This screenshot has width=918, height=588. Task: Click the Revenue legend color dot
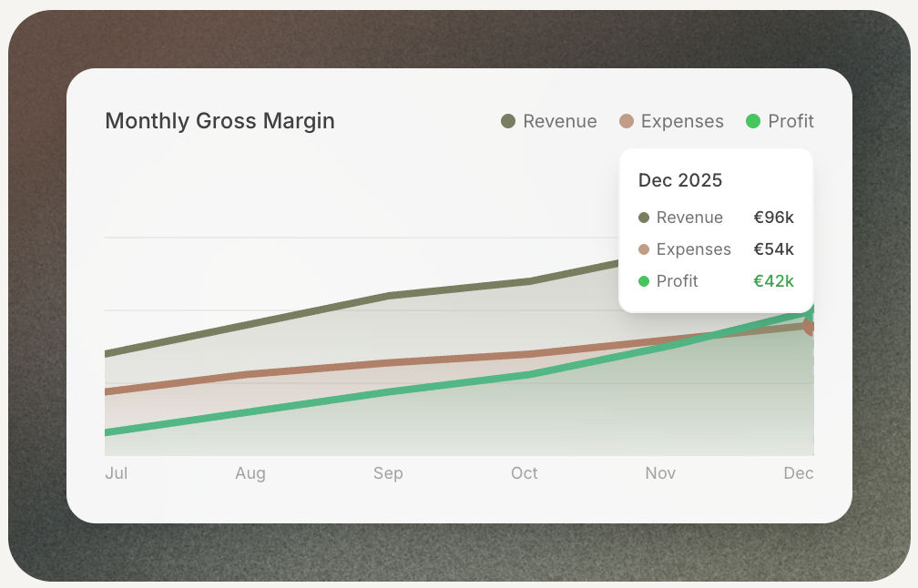[x=508, y=121]
